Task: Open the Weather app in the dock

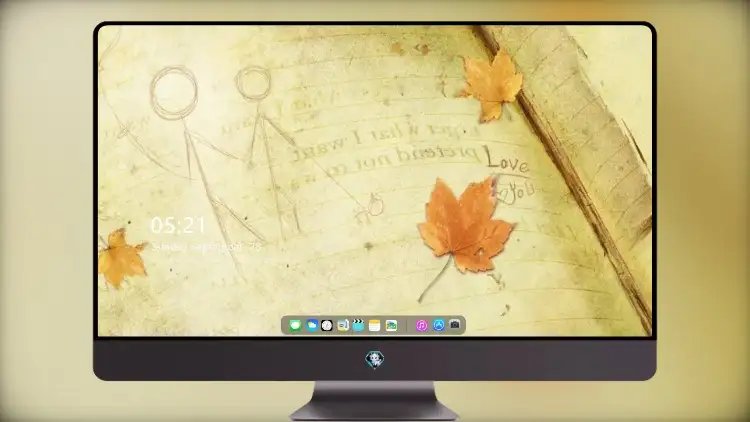Action: [x=311, y=325]
